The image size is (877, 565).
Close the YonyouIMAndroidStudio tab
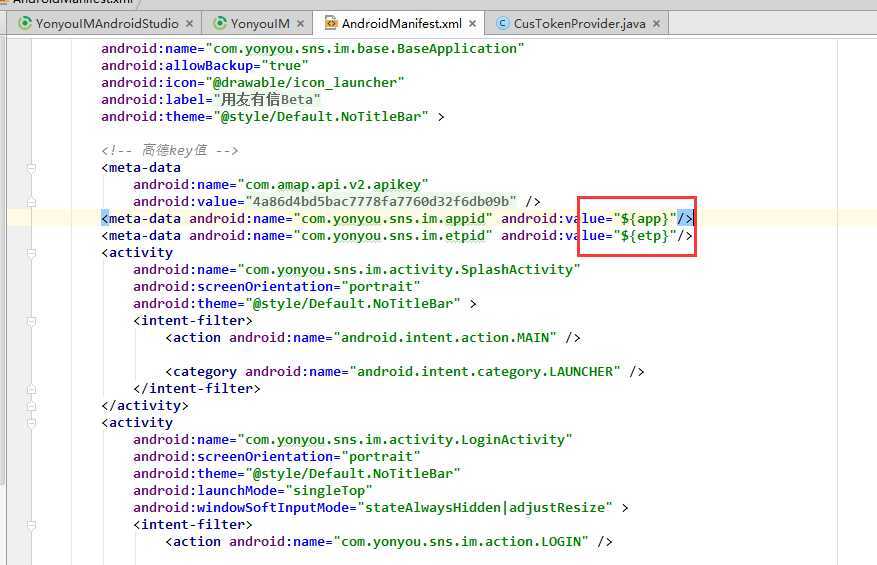(190, 23)
